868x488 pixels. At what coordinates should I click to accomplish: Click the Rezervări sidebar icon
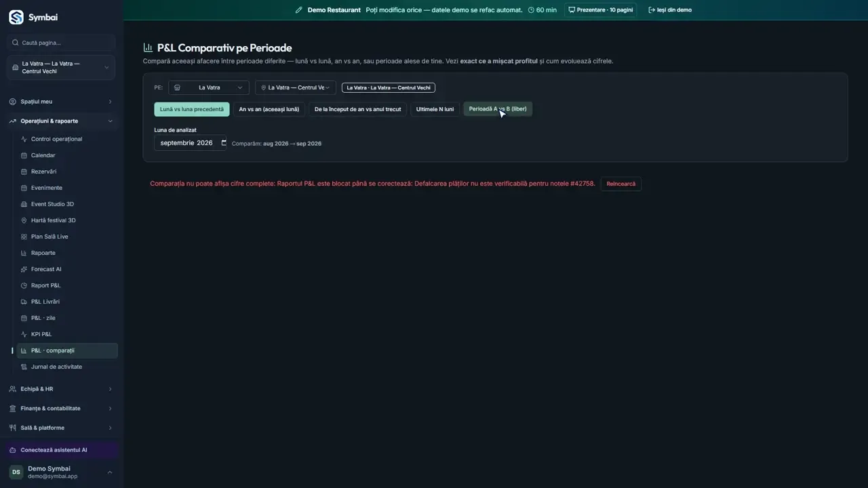[24, 171]
